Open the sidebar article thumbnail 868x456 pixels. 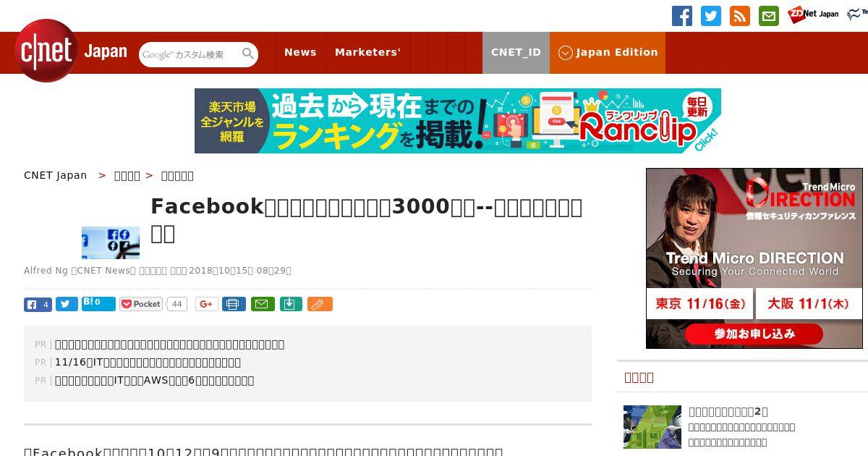[x=652, y=427]
